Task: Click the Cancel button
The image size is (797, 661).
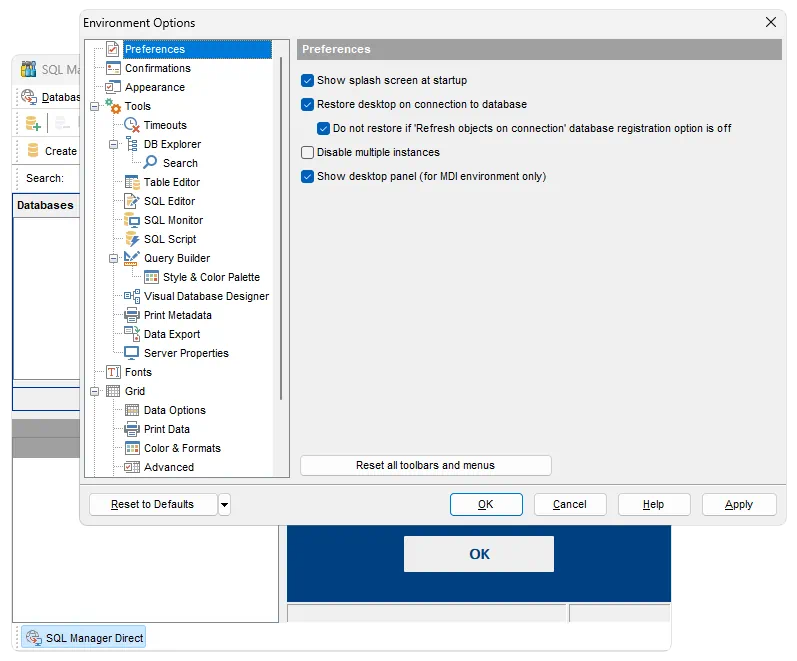Action: coord(570,504)
